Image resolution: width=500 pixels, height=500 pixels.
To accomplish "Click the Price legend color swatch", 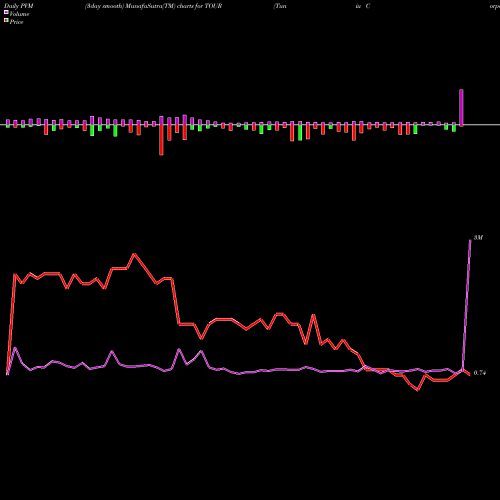I will (x=6, y=21).
